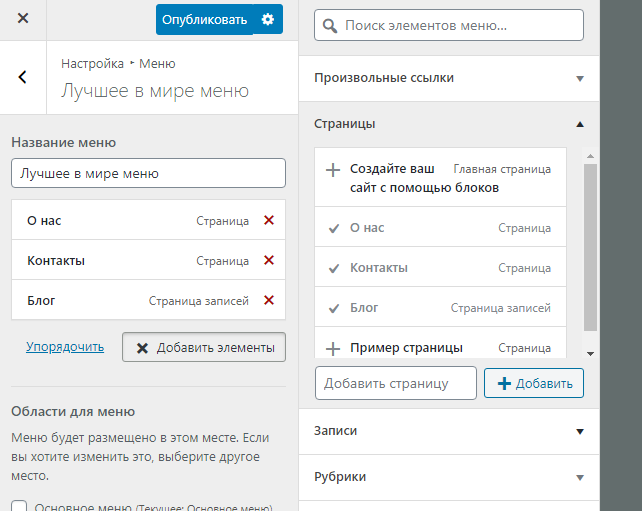The height and width of the screenshot is (511, 642).
Task: Click the pages list scrollbar thumb
Action: pos(590,247)
